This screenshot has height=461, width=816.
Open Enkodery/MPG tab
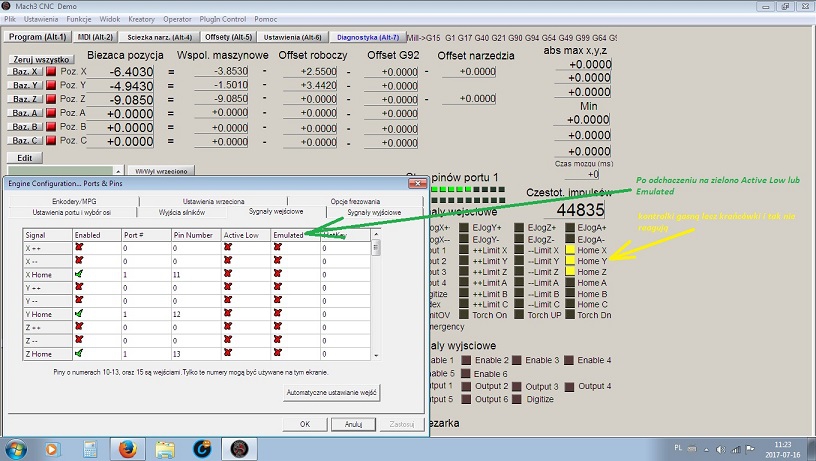pos(74,201)
